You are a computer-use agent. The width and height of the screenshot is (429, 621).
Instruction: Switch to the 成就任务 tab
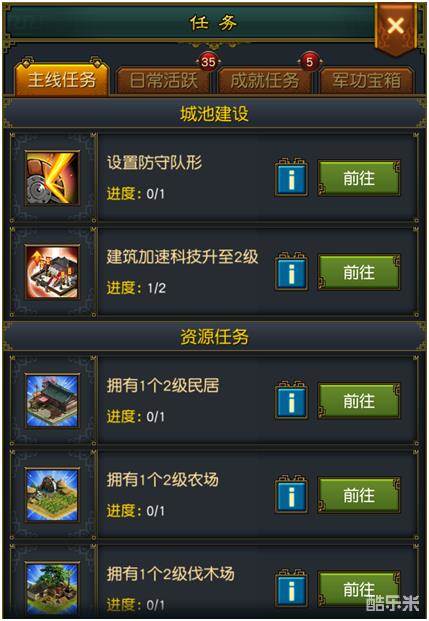265,80
